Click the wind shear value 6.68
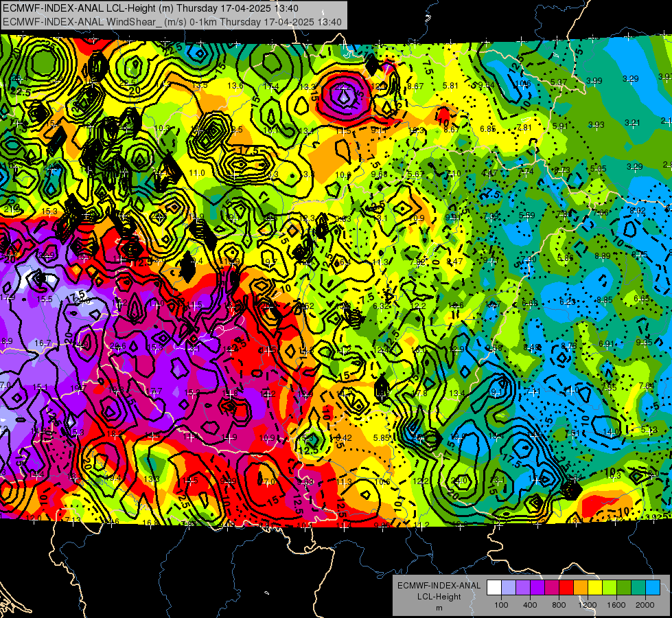The image size is (672, 618). [530, 304]
